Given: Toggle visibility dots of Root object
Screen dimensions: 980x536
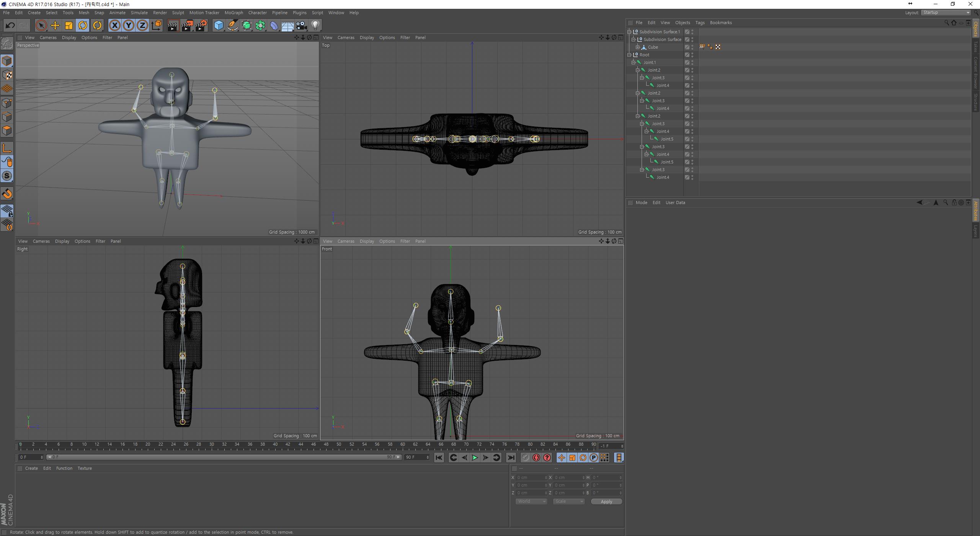Looking at the screenshot, I should (x=693, y=55).
